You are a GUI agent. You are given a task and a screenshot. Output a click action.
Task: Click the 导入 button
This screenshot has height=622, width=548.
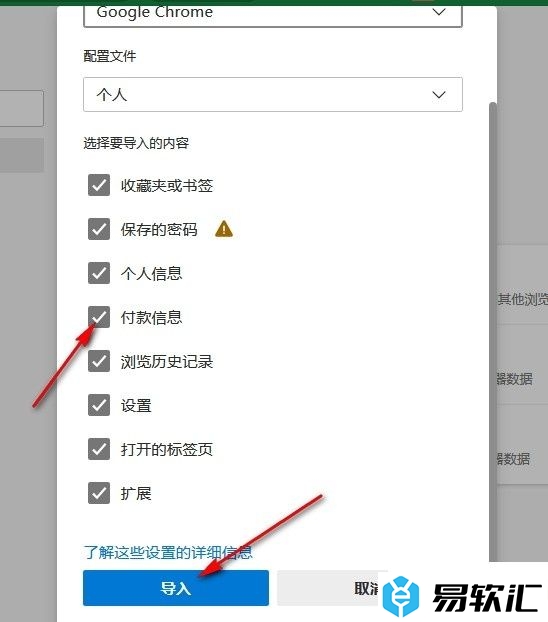coord(176,588)
